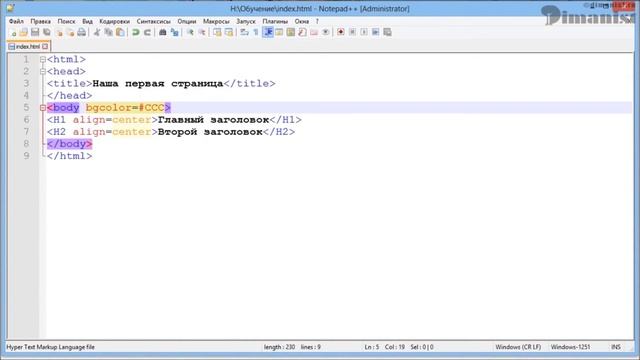Click the Save All toolbar icon
The width and height of the screenshot is (640, 360).
tap(47, 32)
